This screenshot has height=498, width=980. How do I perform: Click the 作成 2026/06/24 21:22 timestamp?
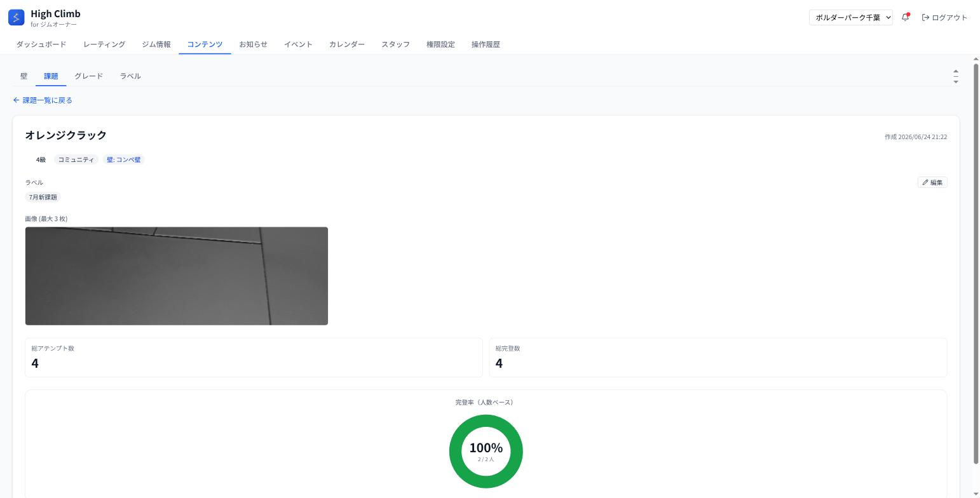pos(916,137)
